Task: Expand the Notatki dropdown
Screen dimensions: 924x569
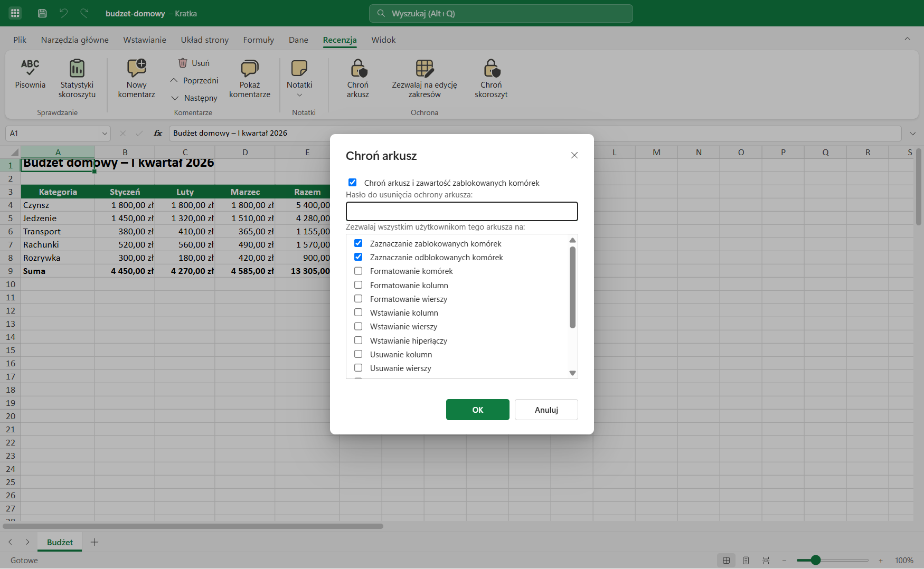Action: click(299, 95)
